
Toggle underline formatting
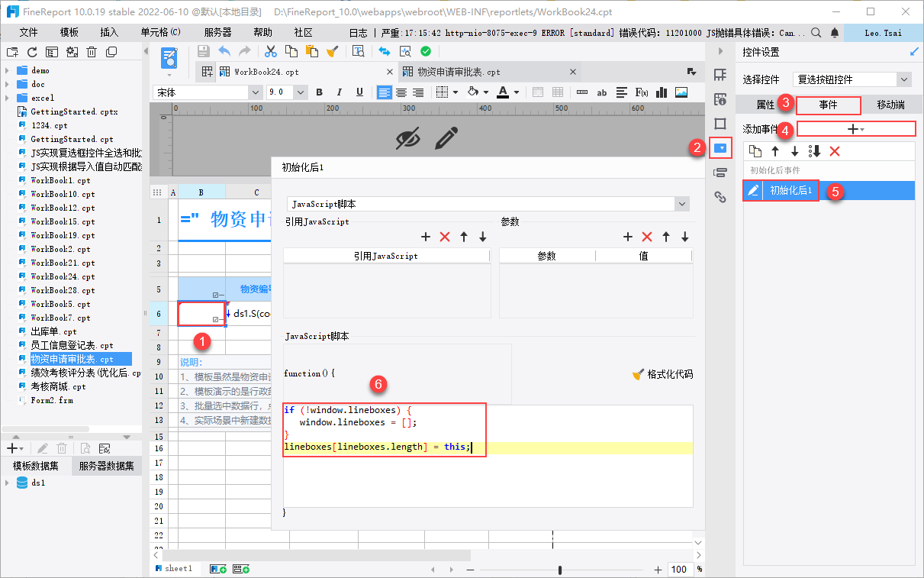click(359, 92)
